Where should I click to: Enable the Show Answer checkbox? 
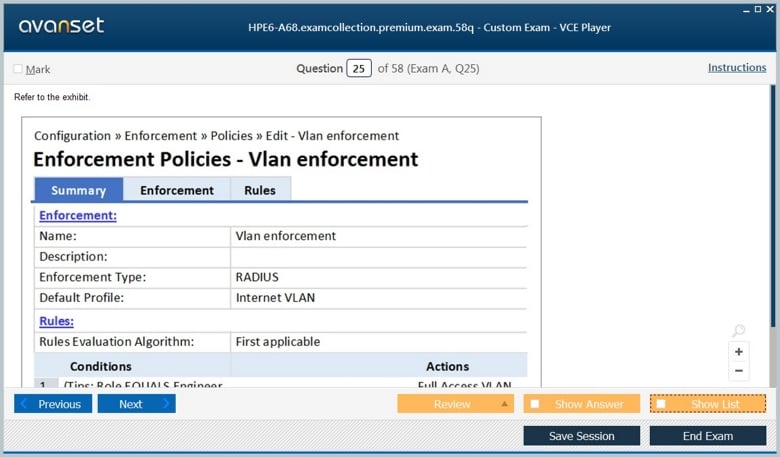535,404
